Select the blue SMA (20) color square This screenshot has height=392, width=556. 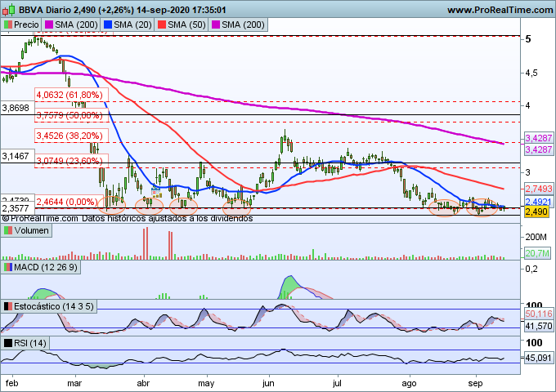pos(106,25)
